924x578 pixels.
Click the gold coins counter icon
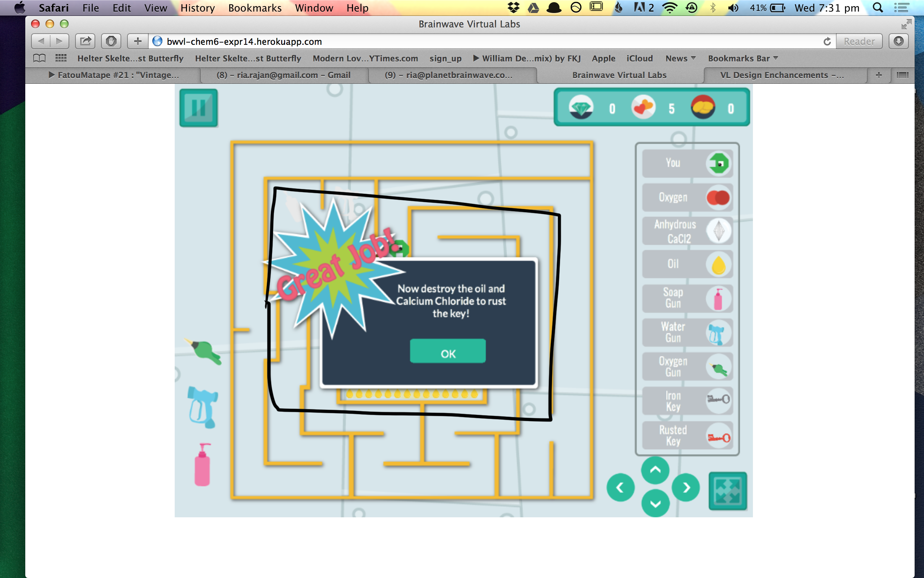point(703,107)
